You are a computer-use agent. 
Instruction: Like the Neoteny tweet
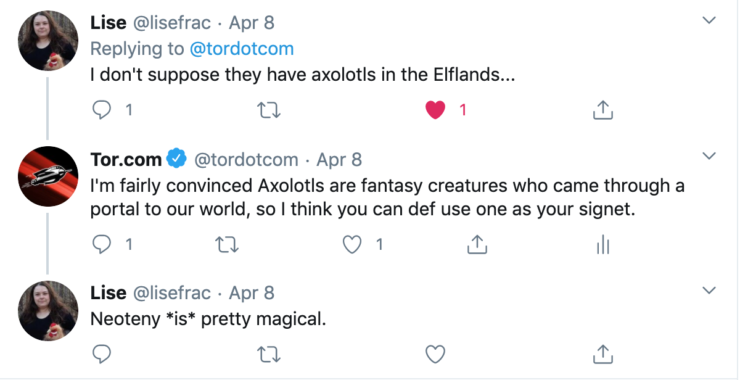tap(435, 354)
